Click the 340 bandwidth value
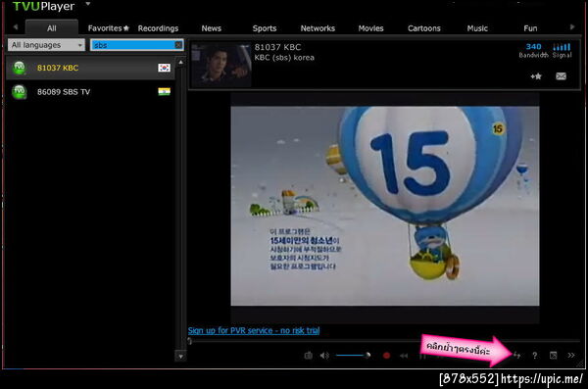 [533, 46]
